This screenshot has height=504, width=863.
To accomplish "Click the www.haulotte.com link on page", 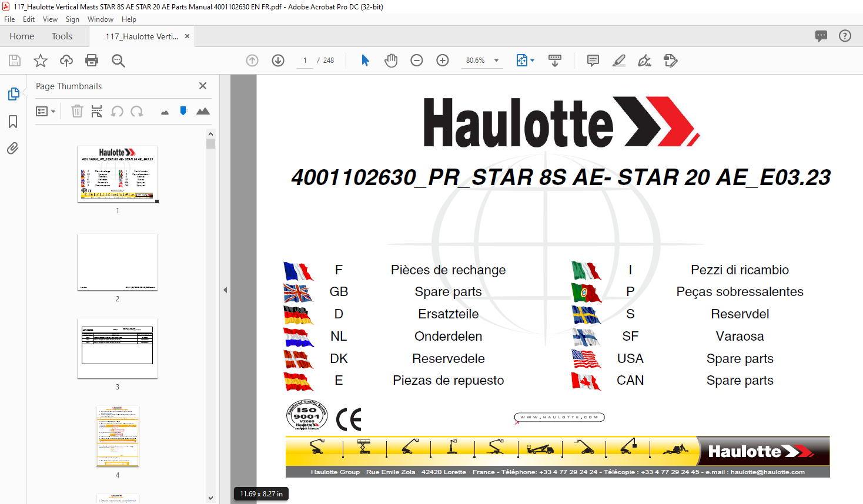I will 559,418.
